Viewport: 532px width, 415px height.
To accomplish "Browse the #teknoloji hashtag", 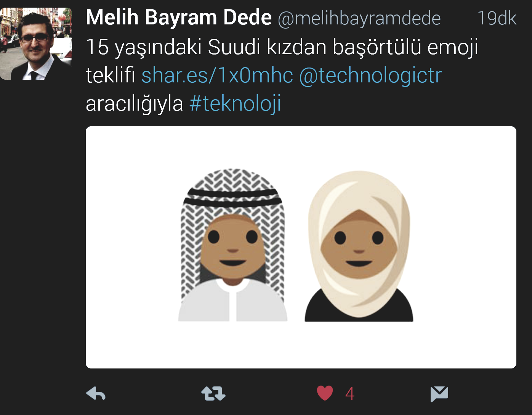I will 235,103.
